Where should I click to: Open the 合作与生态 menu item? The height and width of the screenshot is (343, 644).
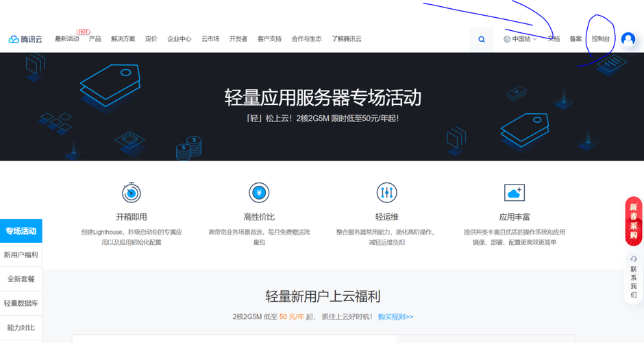coord(306,38)
